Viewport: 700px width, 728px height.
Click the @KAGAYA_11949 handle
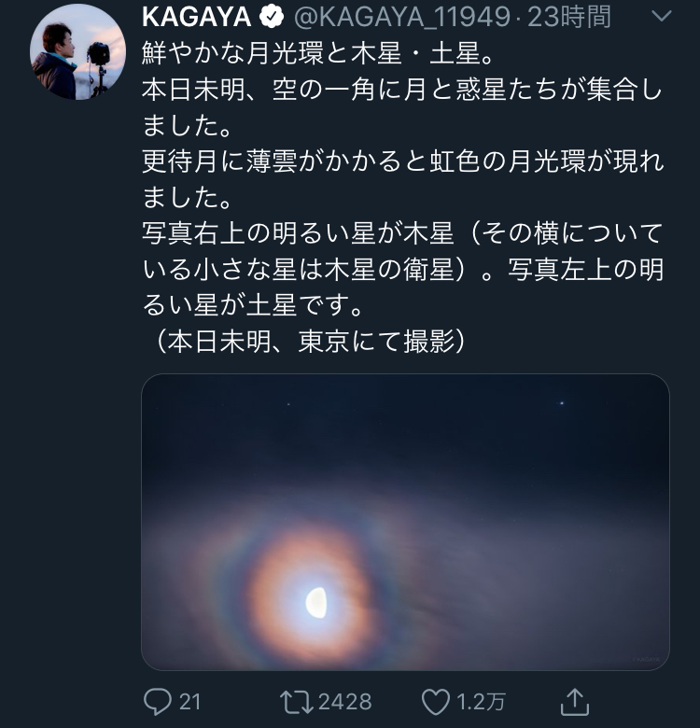(x=402, y=17)
